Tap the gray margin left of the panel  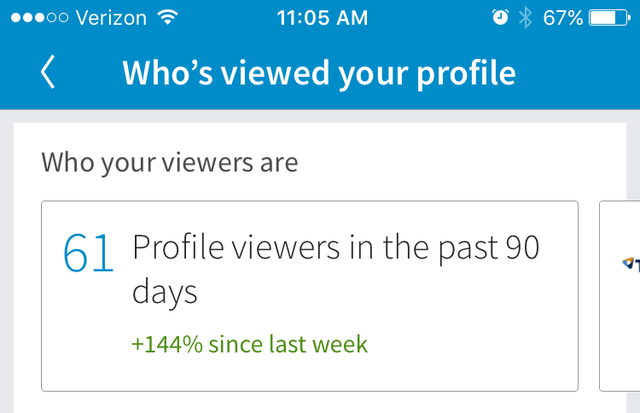click(x=7, y=261)
